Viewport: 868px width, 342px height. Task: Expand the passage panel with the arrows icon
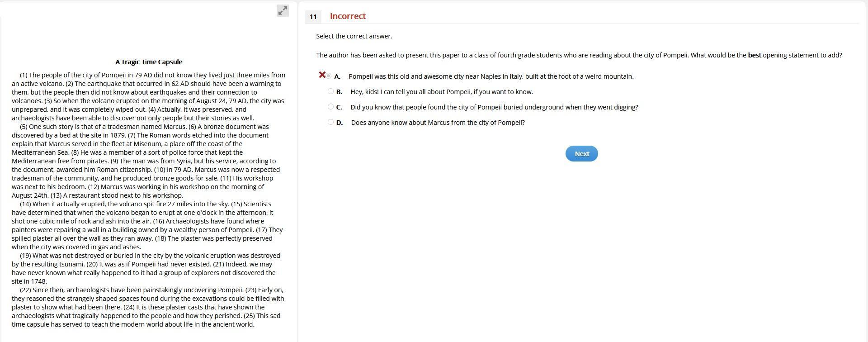283,11
